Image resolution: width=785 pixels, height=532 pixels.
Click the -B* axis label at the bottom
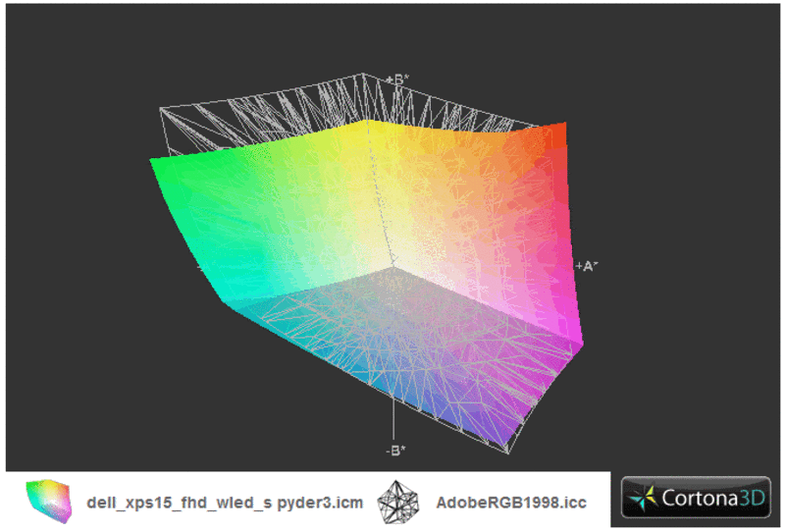(x=395, y=451)
